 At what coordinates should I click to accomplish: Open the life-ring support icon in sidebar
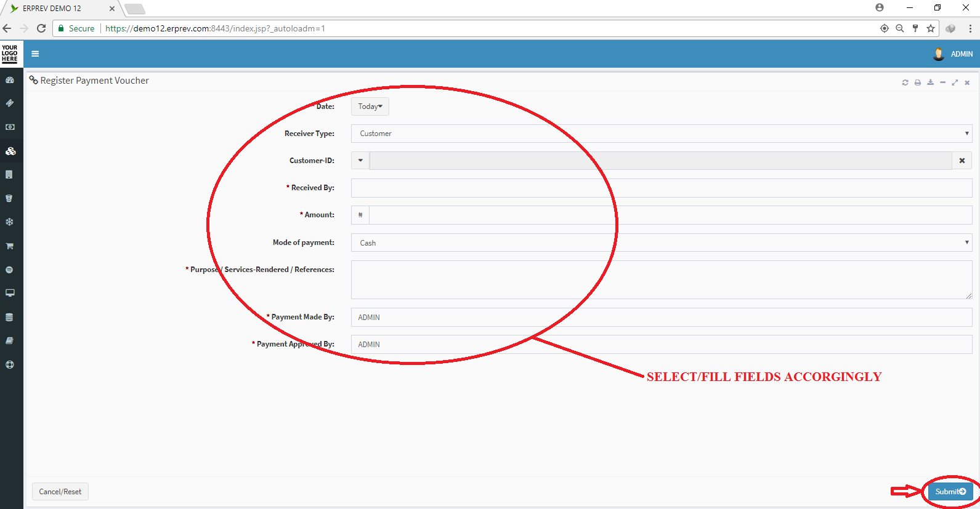coord(9,364)
